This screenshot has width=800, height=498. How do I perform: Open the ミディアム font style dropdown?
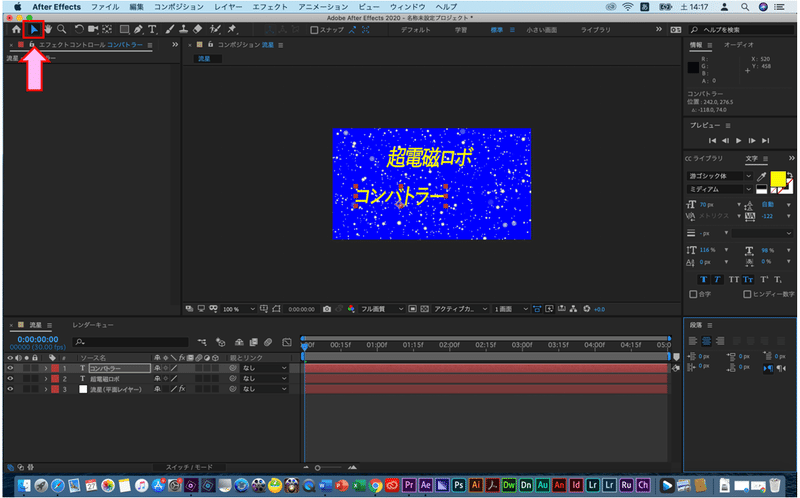point(720,189)
